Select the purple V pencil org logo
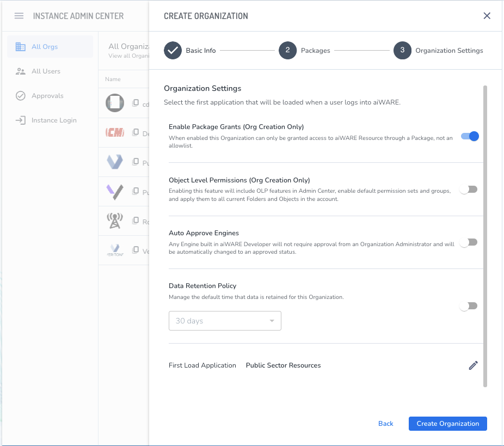This screenshot has width=504, height=446. 115,192
